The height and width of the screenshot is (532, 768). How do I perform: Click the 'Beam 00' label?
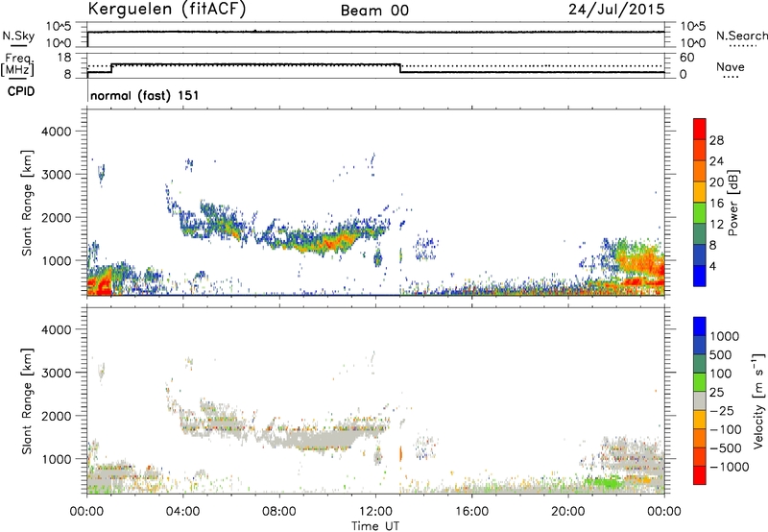[x=374, y=11]
